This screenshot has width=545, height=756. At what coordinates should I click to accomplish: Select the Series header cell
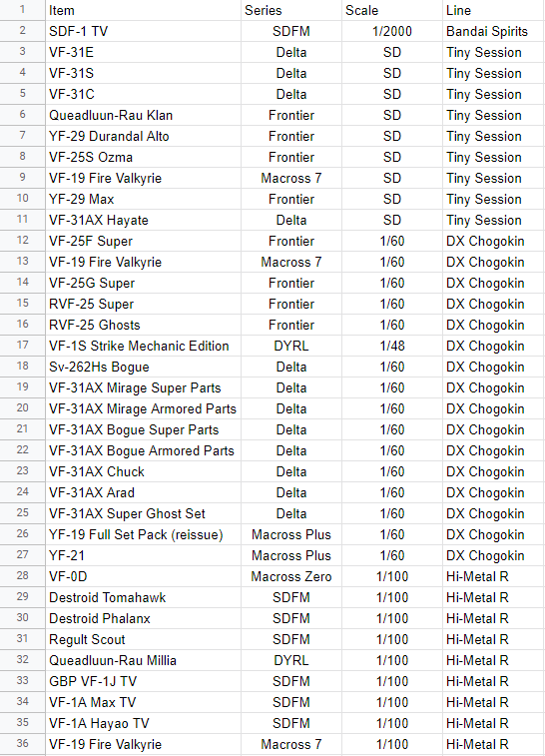click(291, 10)
